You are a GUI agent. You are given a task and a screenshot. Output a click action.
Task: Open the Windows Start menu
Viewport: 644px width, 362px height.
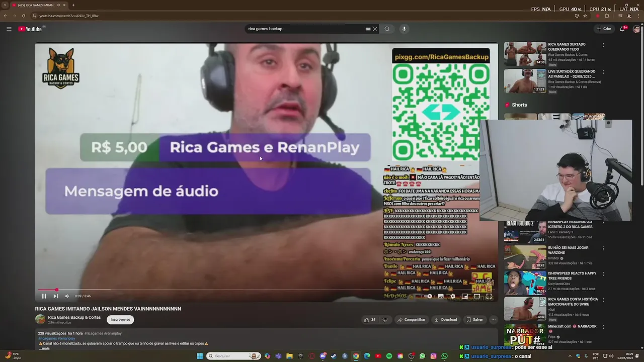200,356
